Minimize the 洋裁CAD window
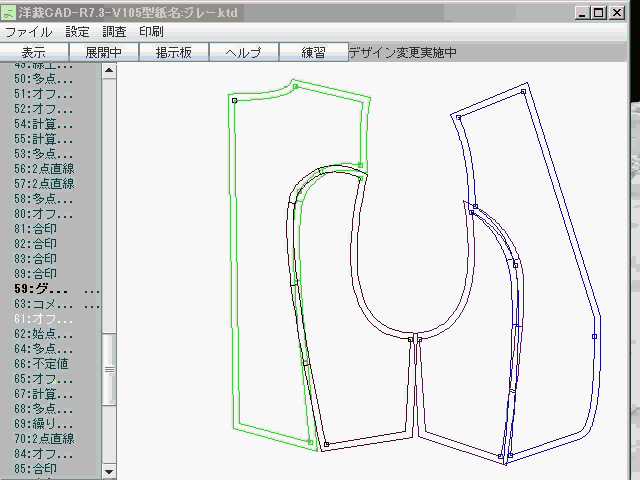The height and width of the screenshot is (480, 640). point(582,13)
